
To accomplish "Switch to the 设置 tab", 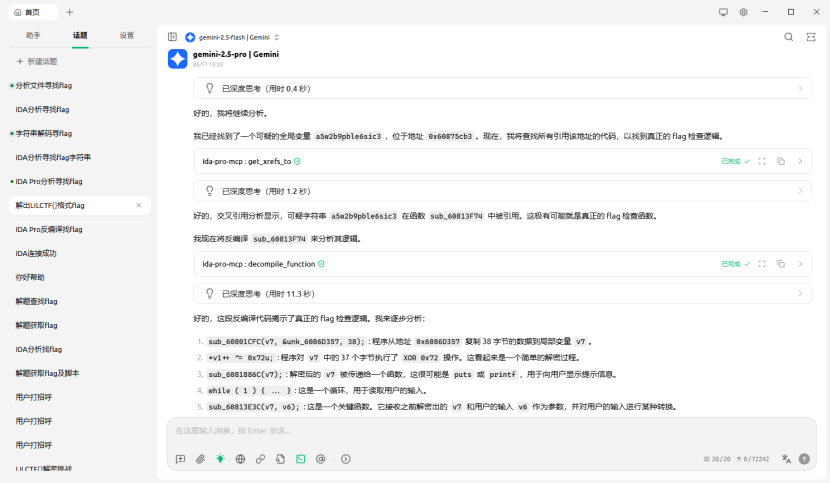I will [x=126, y=35].
